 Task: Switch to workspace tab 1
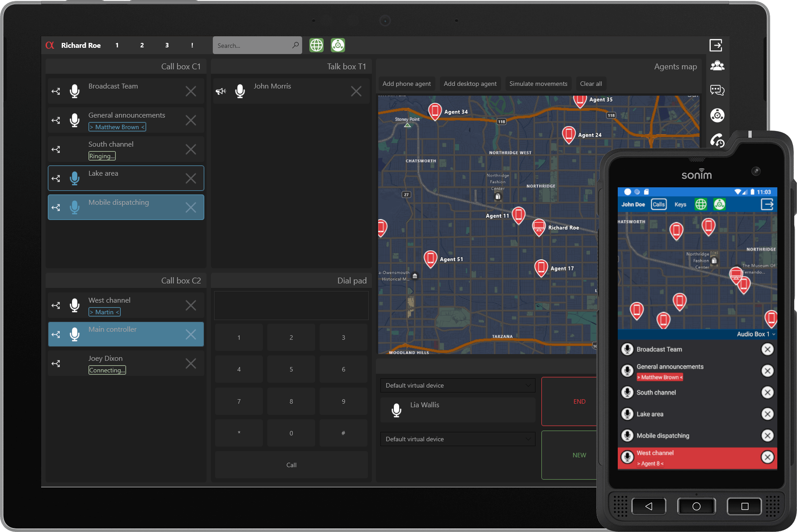coord(117,45)
